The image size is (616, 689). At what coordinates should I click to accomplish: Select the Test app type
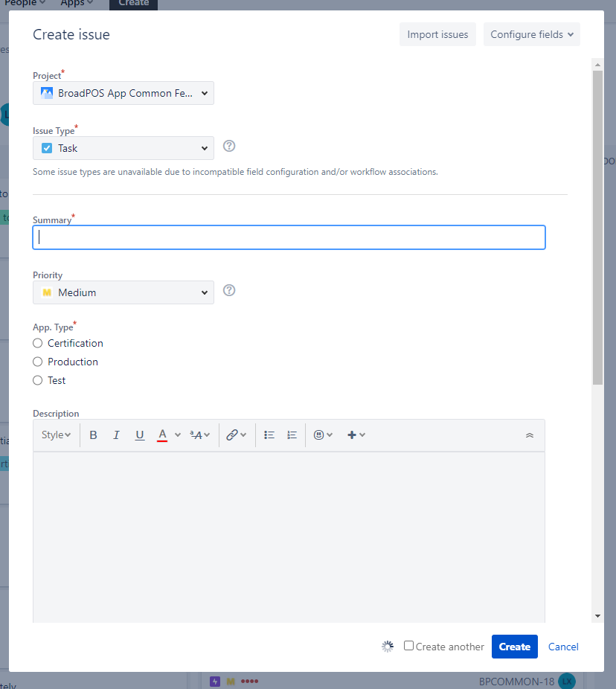38,380
